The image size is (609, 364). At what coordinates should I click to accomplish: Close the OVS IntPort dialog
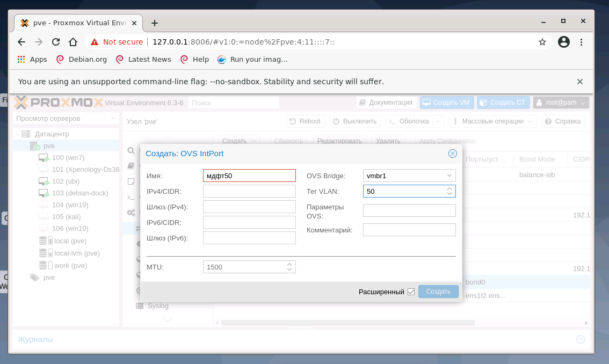tap(453, 154)
